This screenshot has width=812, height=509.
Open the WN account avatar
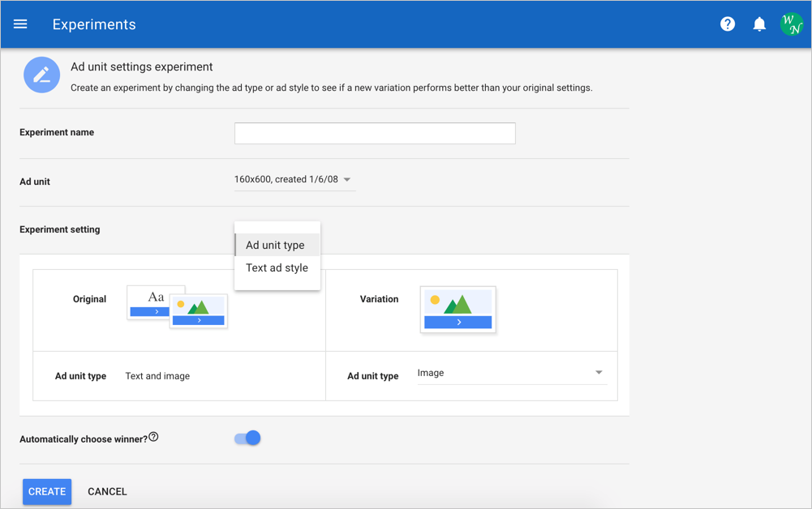tap(791, 24)
